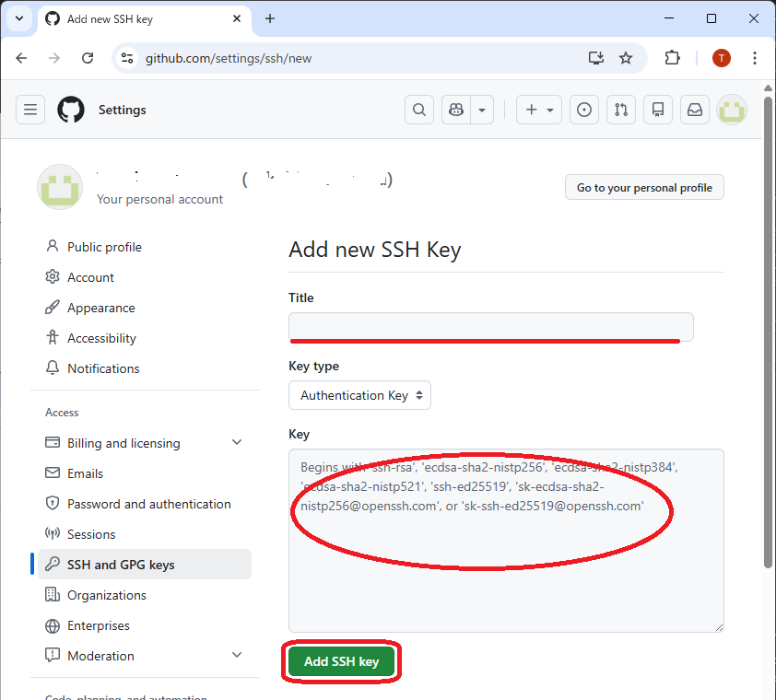Reload the github.com page

[x=88, y=57]
